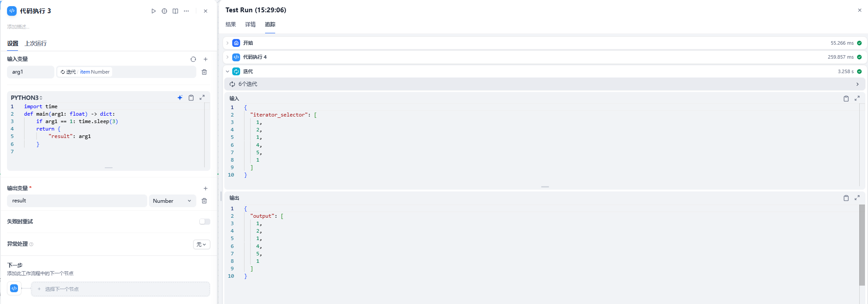This screenshot has width=868, height=304.
Task: Click the locate-node target icon
Action: click(x=164, y=11)
